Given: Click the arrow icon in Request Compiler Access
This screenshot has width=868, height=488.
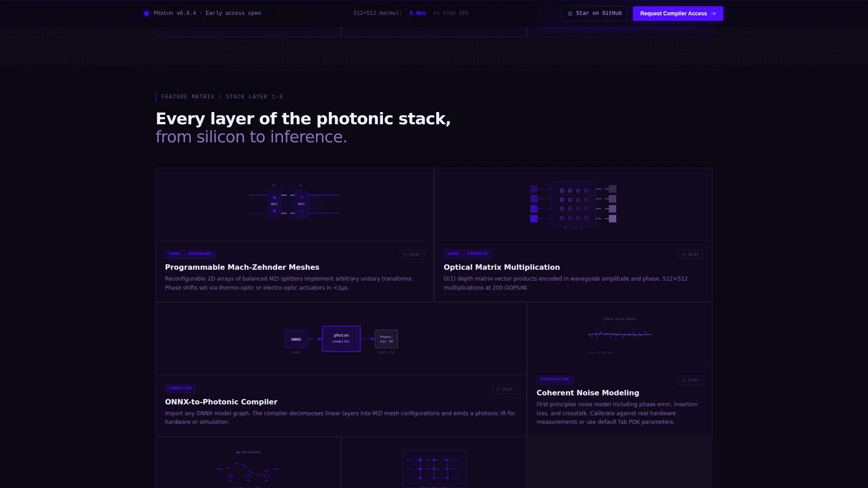Looking at the screenshot, I should (x=713, y=14).
